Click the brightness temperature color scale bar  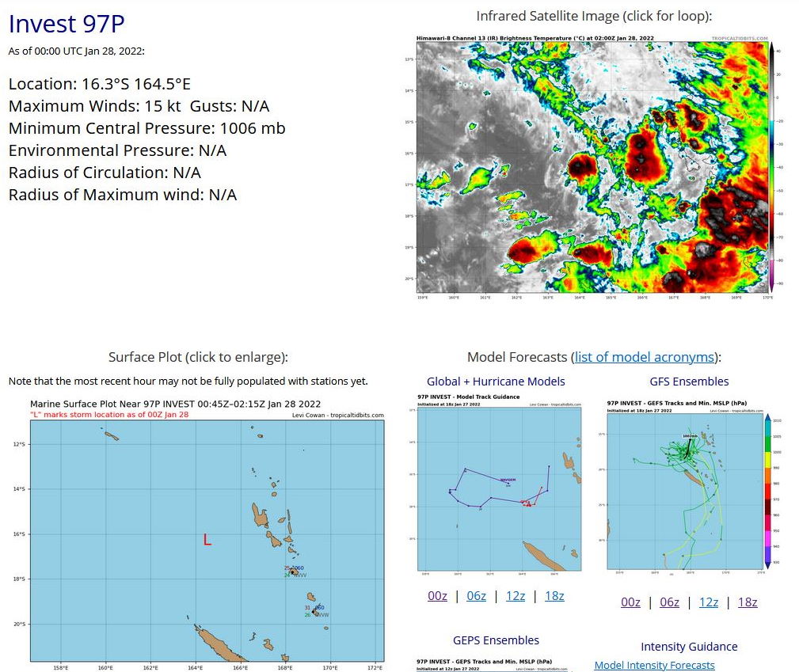[771, 166]
